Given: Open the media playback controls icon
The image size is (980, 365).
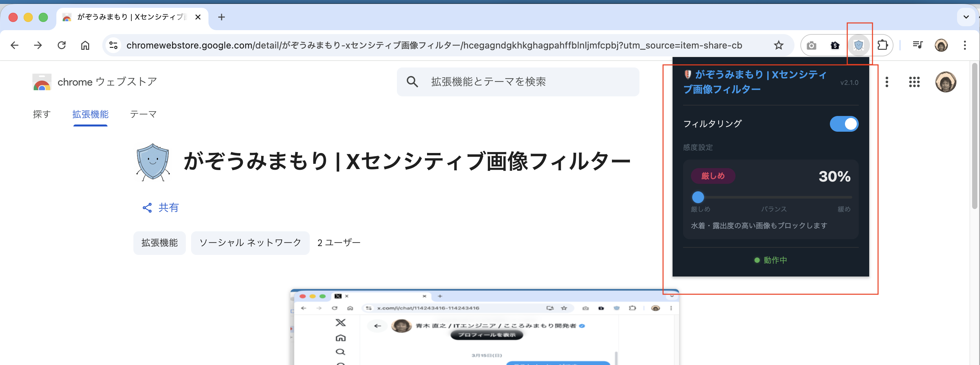Looking at the screenshot, I should pos(918,45).
